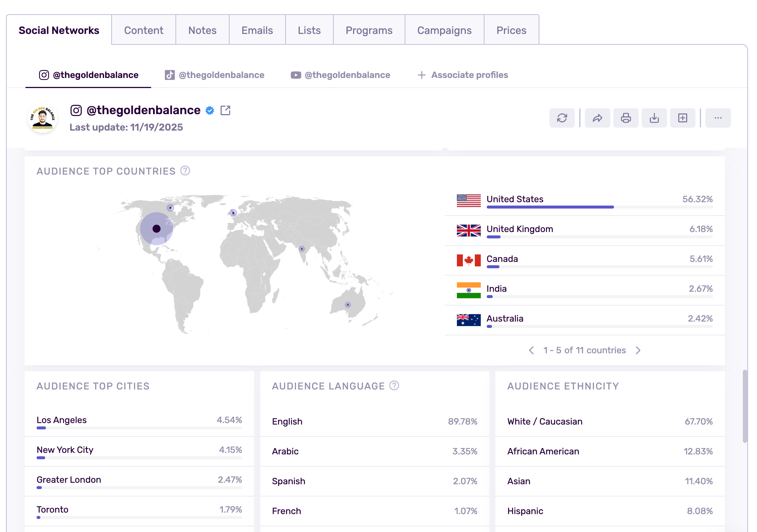Screen dimensions: 757x532
Task: Go to next page of countries
Action: (x=638, y=350)
